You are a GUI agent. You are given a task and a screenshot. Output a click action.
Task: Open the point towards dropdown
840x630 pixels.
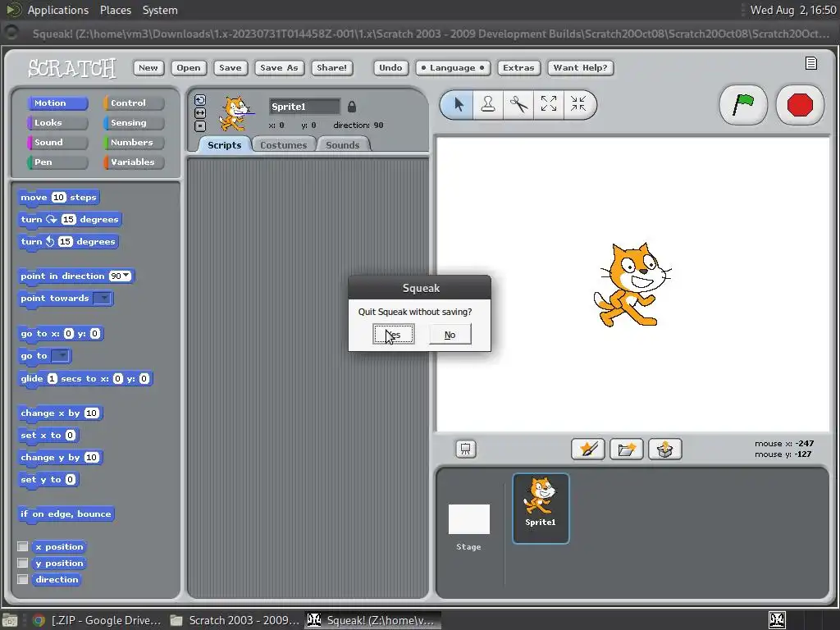(103, 298)
